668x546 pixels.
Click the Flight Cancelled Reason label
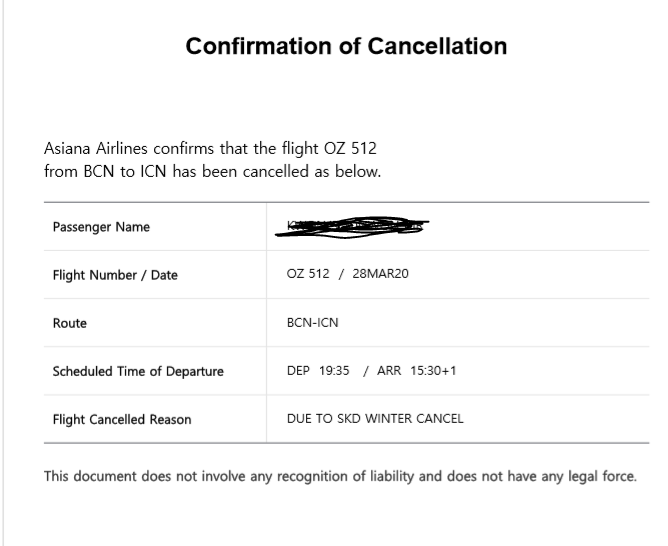coord(122,420)
